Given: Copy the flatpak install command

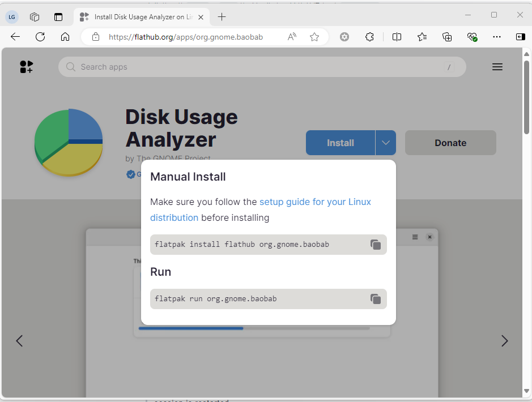Looking at the screenshot, I should pyautogui.click(x=376, y=245).
